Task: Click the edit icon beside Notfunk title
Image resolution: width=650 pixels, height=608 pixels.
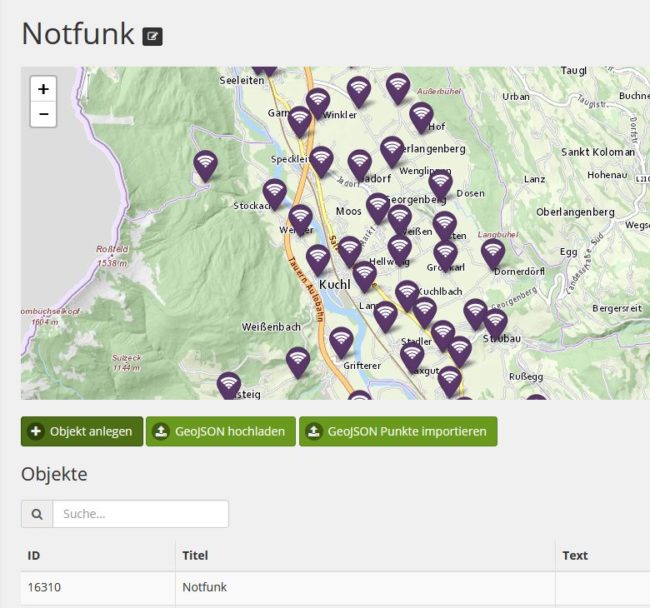Action: click(x=152, y=36)
